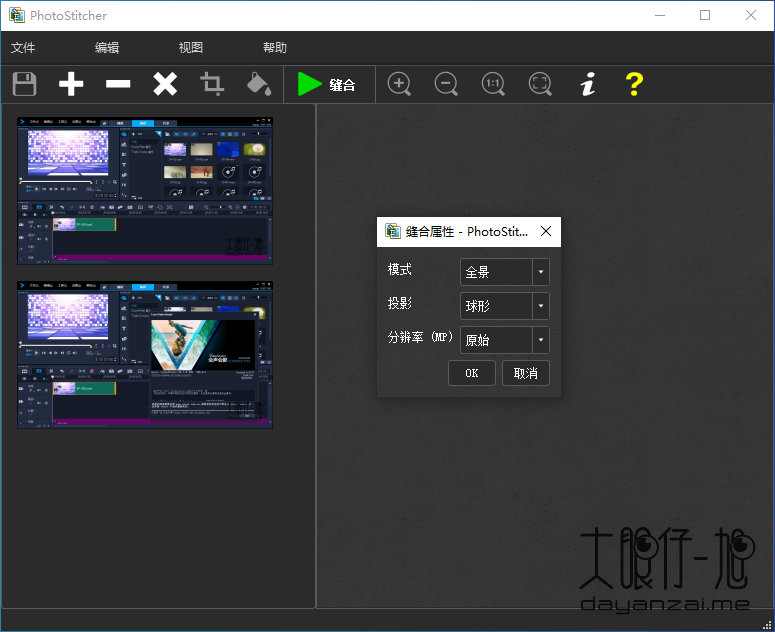Image resolution: width=775 pixels, height=632 pixels.
Task: Open the 帮助 menu
Action: tap(275, 47)
